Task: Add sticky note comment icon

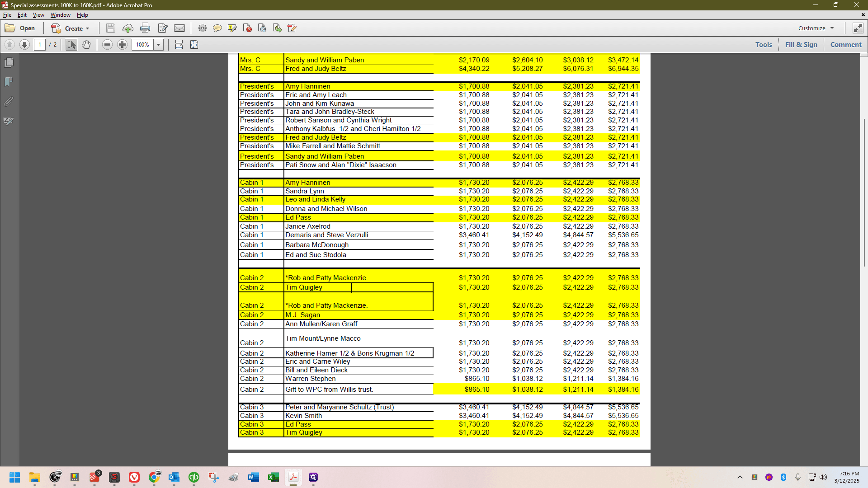Action: coord(217,28)
